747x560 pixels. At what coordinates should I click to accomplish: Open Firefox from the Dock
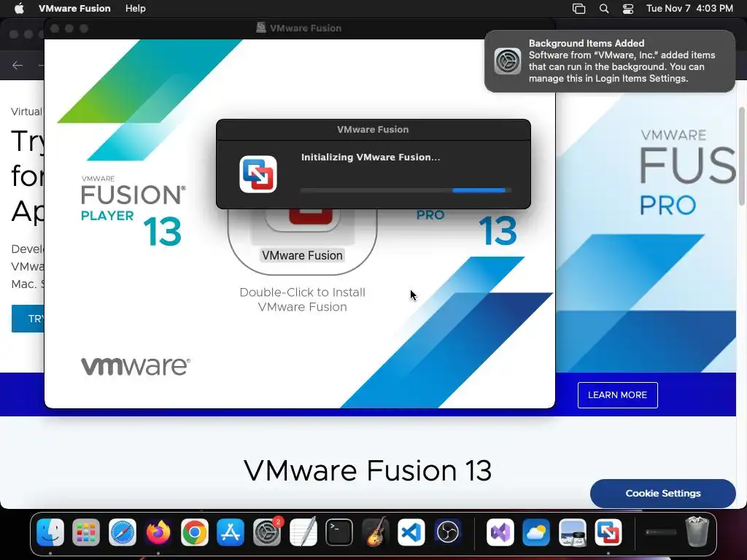(158, 532)
